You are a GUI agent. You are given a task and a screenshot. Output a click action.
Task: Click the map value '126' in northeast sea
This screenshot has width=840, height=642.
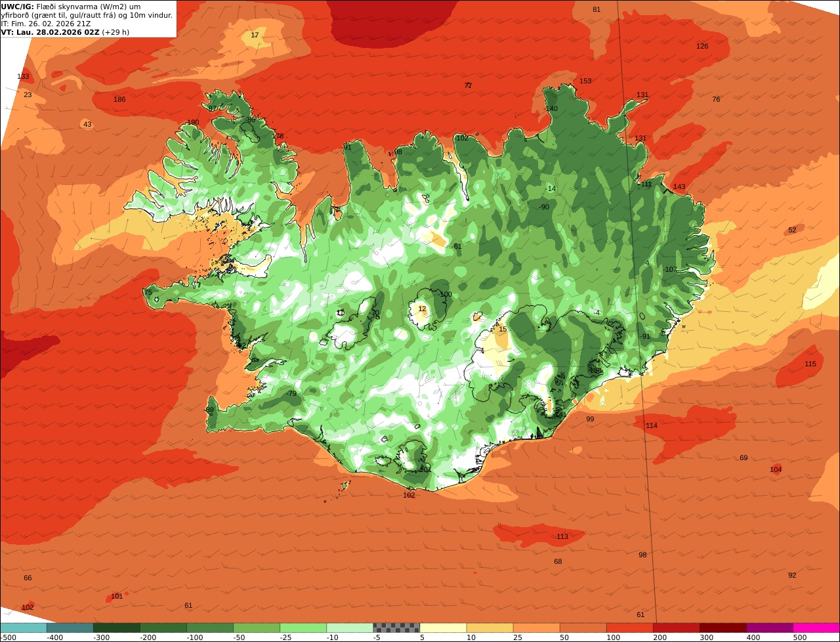pos(702,46)
